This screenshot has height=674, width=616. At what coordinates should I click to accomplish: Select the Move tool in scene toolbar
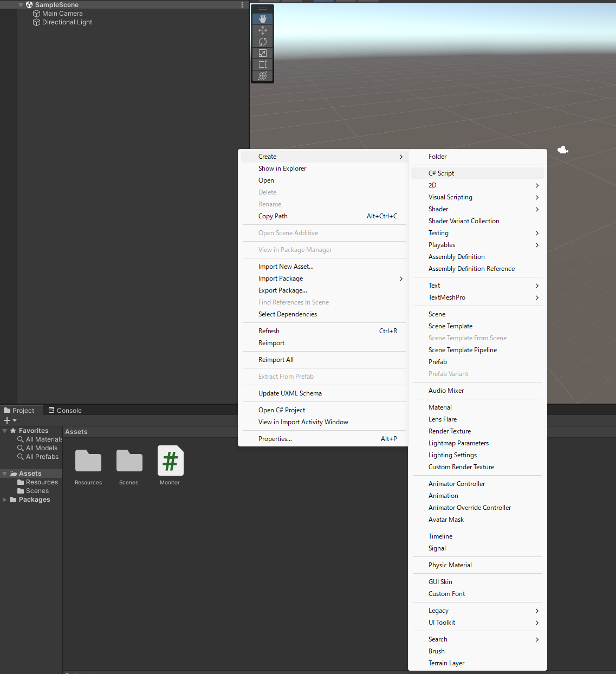click(x=263, y=30)
